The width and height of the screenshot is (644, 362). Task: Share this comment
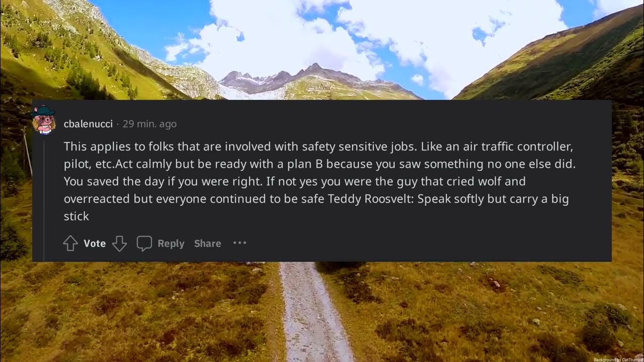pyautogui.click(x=207, y=243)
